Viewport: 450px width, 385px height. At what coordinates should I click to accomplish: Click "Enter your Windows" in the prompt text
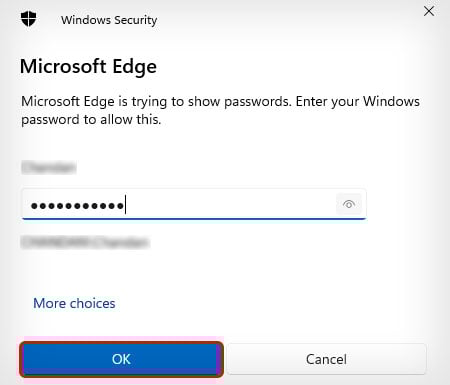click(358, 101)
